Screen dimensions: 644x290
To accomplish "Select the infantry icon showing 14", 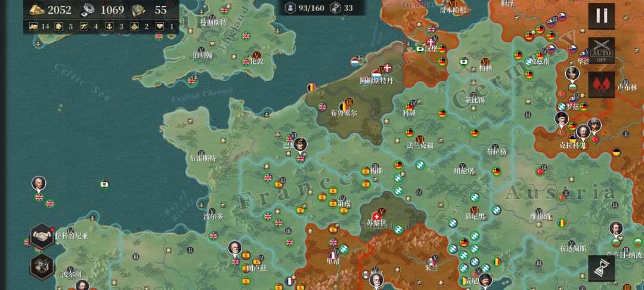I will [x=33, y=27].
